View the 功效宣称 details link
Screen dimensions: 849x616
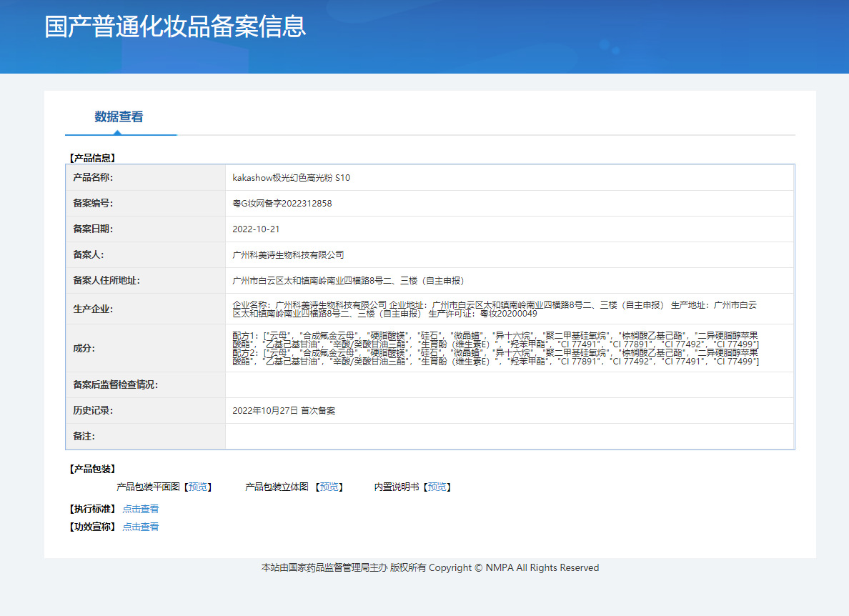(x=141, y=527)
